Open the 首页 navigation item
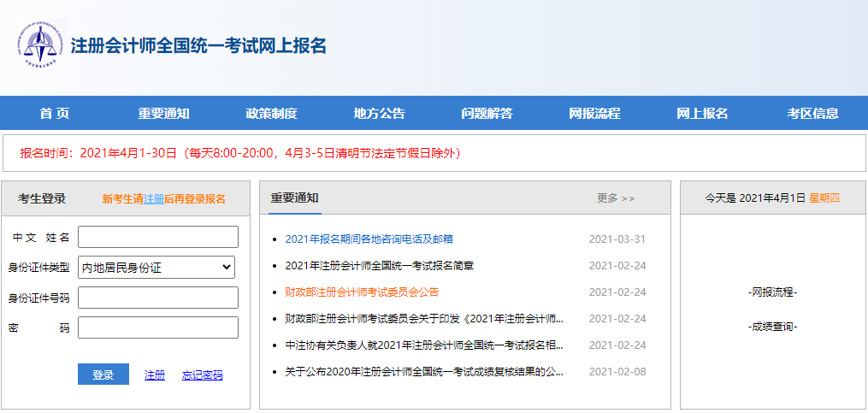This screenshot has width=868, height=413. click(x=55, y=114)
